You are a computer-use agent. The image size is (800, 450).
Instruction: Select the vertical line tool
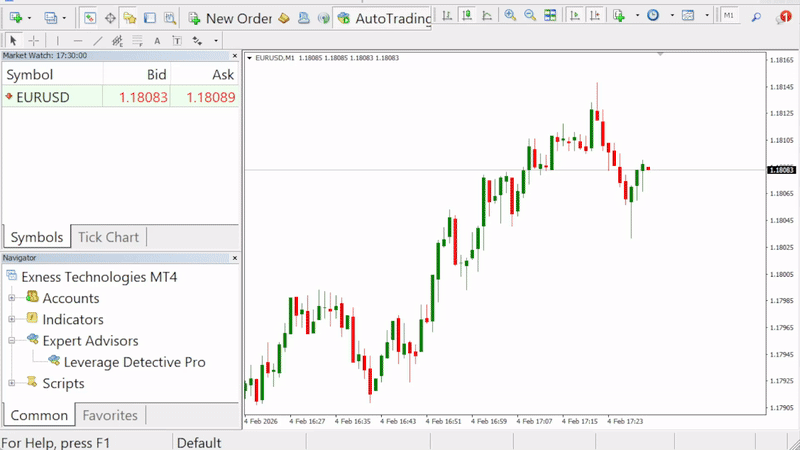tap(58, 40)
